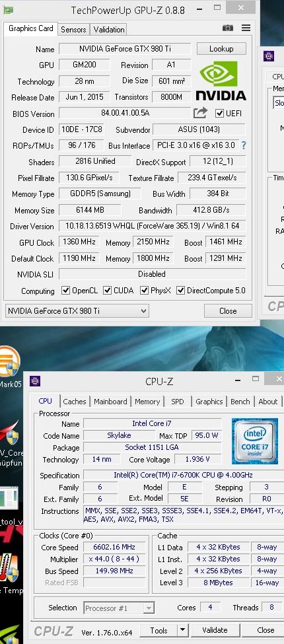This screenshot has width=284, height=644.
Task: Click the Validate button in CPU-Z
Action: [x=215, y=630]
